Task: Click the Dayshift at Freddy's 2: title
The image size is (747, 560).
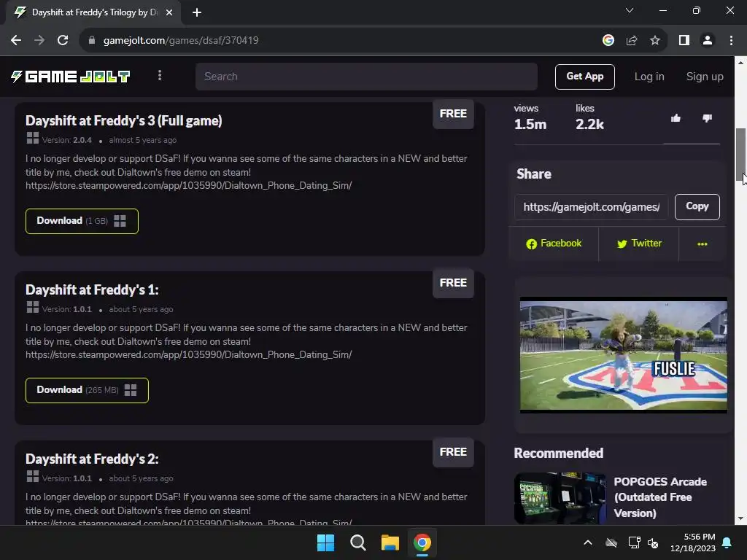Action: pos(92,459)
